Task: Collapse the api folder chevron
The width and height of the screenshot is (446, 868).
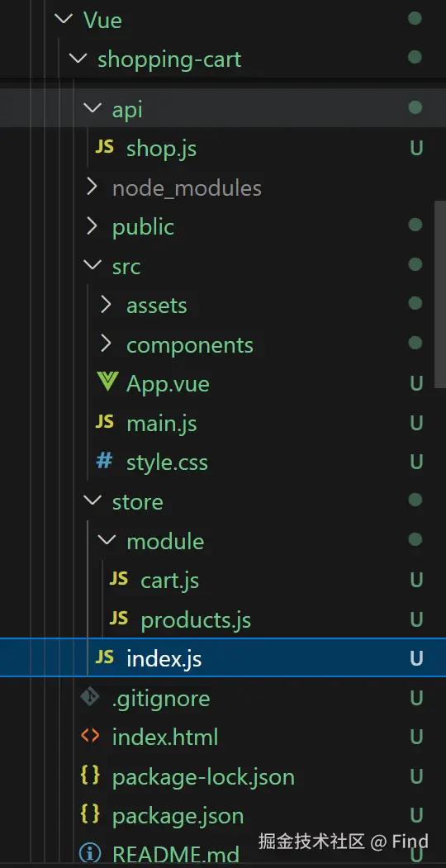Action: tap(92, 108)
